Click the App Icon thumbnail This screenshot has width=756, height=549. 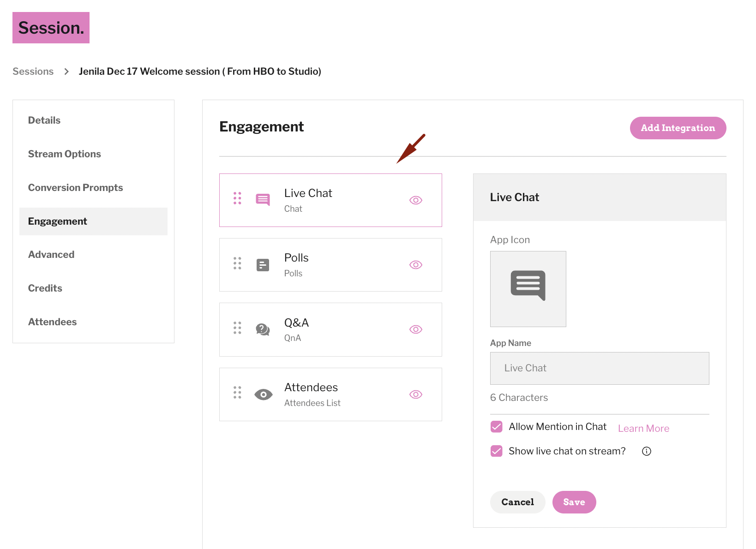tap(528, 289)
